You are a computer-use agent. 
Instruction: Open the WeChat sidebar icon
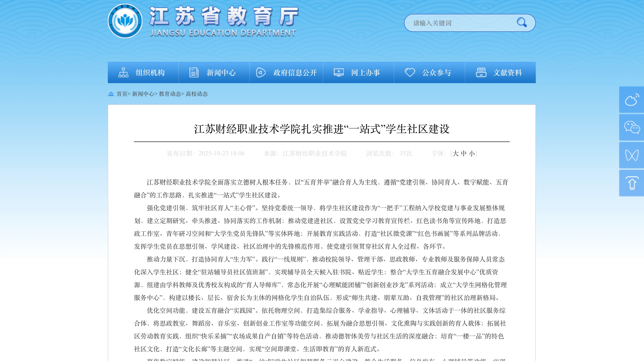point(632,127)
